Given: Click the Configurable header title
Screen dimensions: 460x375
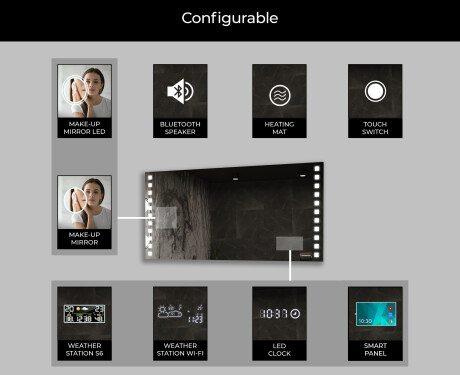Looking at the screenshot, I should (230, 18).
